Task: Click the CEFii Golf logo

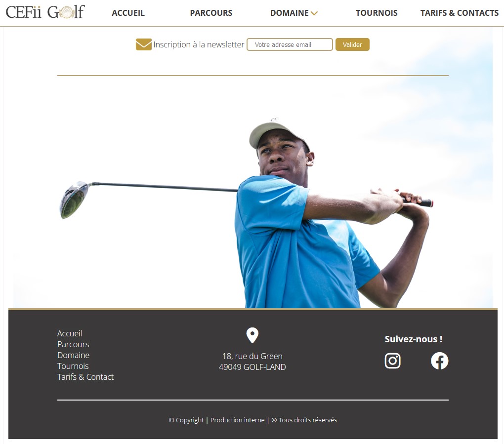Action: coord(45,12)
